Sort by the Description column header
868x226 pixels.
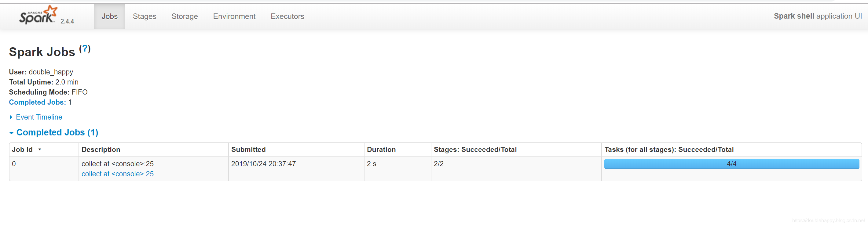point(101,150)
